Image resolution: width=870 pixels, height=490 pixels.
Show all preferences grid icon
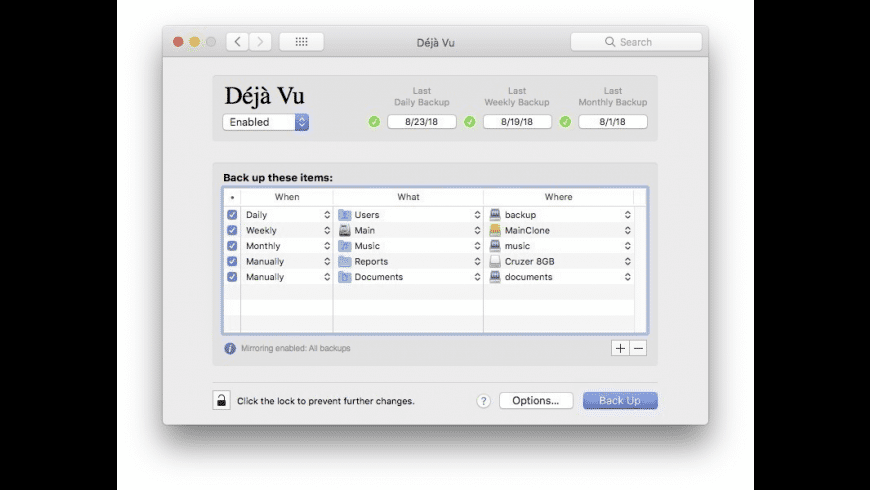tap(301, 42)
